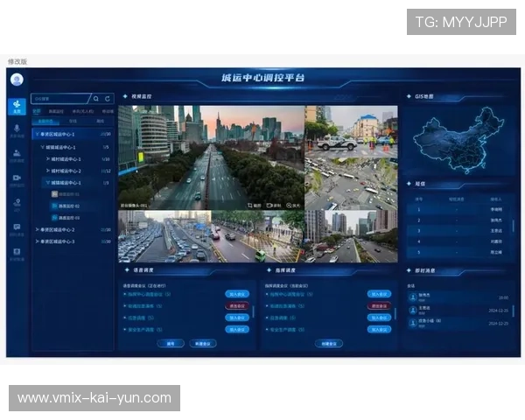This screenshot has width=525, height=420.
Task: Click the China map in GIS地图 panel
Action: tap(459, 140)
